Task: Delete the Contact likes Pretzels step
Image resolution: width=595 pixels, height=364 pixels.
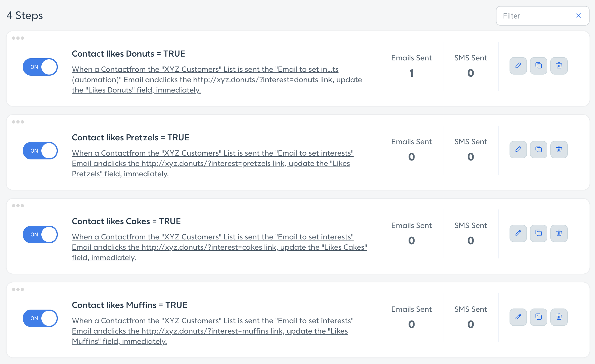Action: point(559,149)
